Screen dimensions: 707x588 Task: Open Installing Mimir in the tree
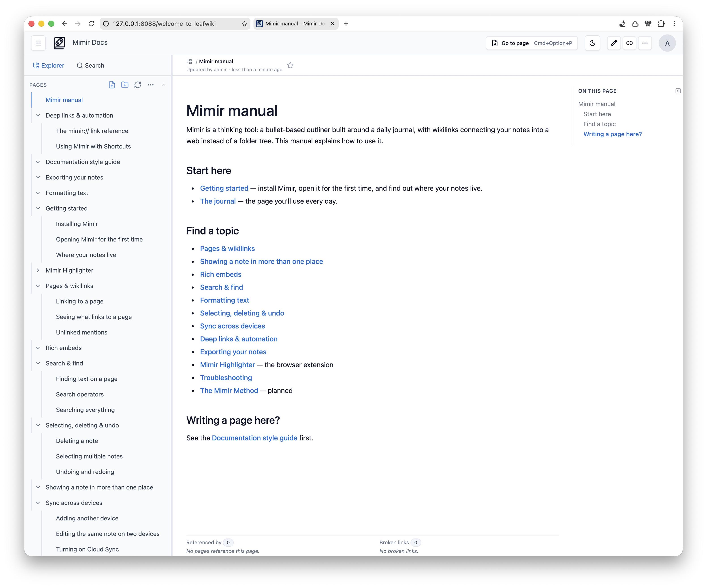(77, 224)
